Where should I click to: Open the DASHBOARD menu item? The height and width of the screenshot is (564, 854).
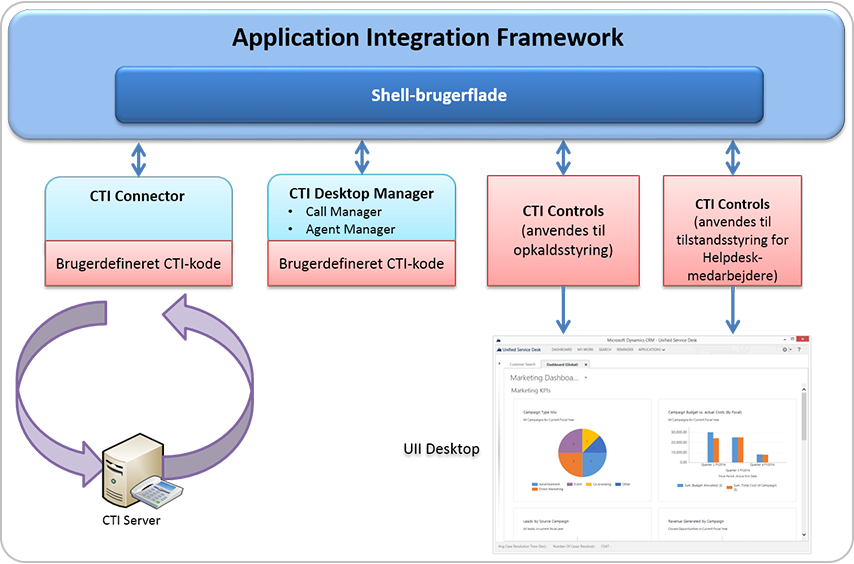pyautogui.click(x=562, y=350)
